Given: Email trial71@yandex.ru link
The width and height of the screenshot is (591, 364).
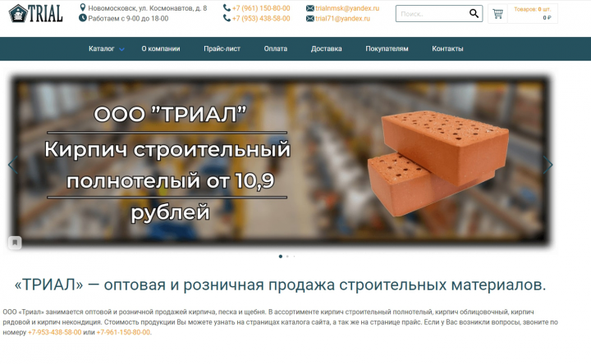Looking at the screenshot, I should 342,18.
